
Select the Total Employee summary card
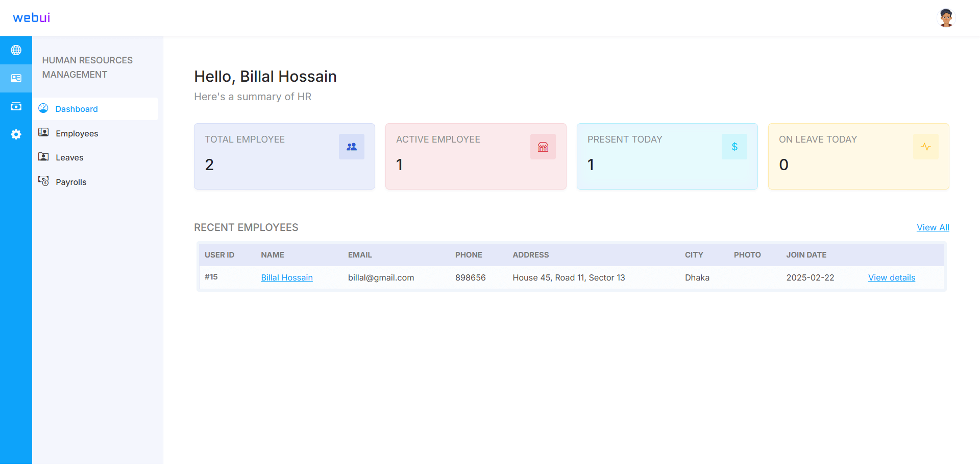(x=284, y=156)
